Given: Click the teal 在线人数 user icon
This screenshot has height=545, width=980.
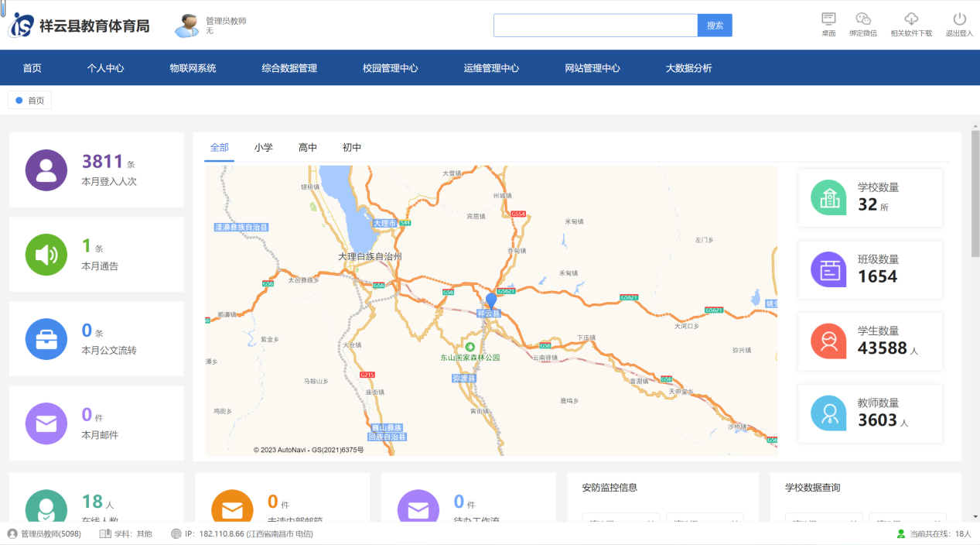Looking at the screenshot, I should coord(46,506).
